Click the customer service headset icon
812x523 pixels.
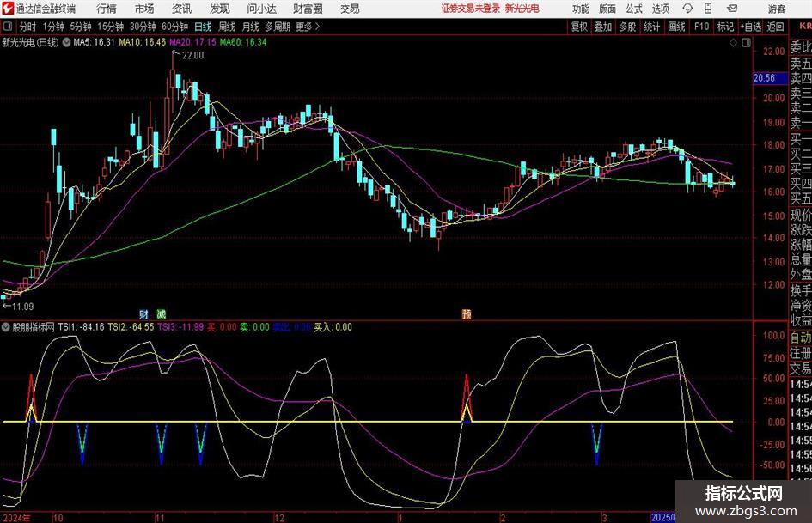click(687, 9)
